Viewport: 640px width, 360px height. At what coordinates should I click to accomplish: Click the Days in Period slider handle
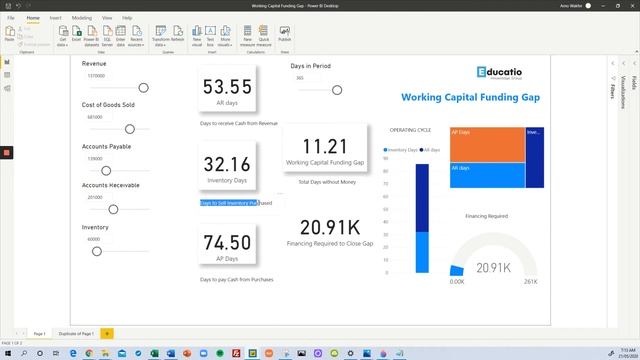point(337,90)
